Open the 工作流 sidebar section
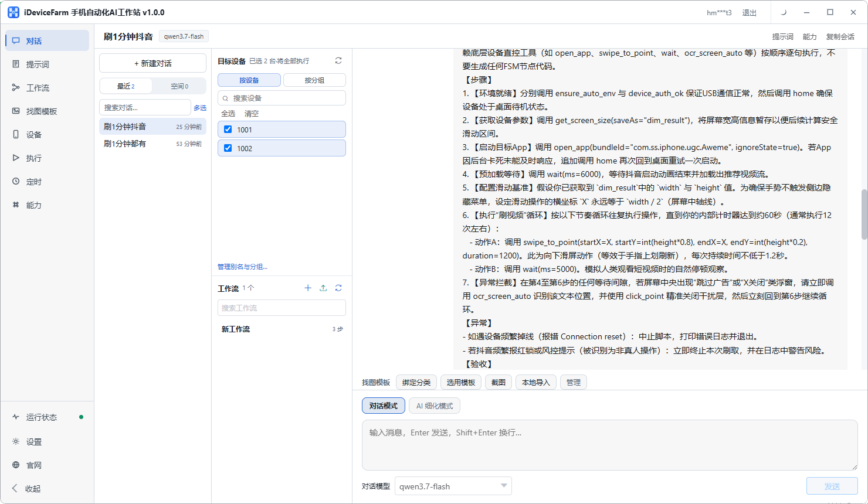 pos(48,88)
